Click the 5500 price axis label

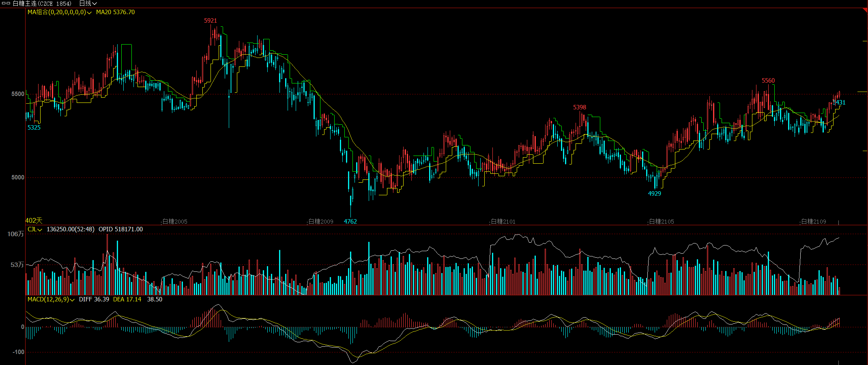coord(18,94)
